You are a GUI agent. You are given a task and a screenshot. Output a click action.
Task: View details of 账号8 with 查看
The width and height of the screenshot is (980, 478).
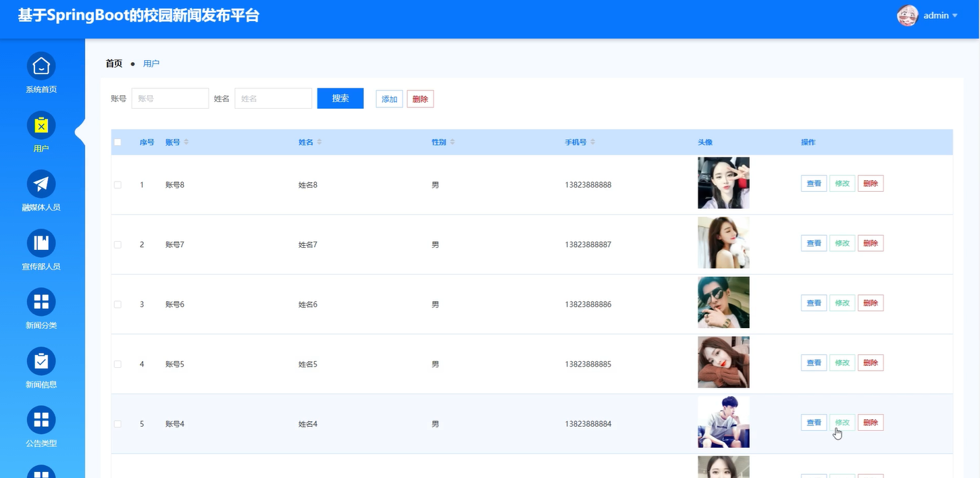coord(814,184)
